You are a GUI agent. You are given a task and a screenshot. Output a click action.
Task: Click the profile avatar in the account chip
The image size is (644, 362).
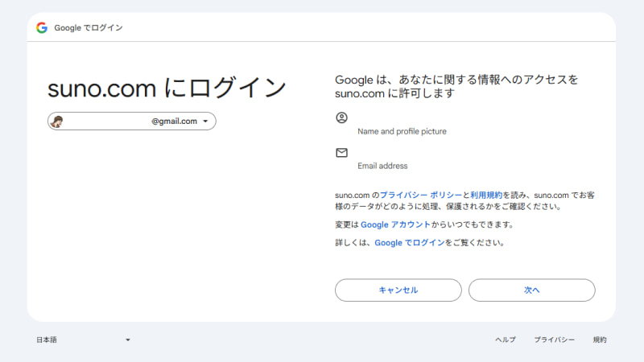pyautogui.click(x=57, y=121)
